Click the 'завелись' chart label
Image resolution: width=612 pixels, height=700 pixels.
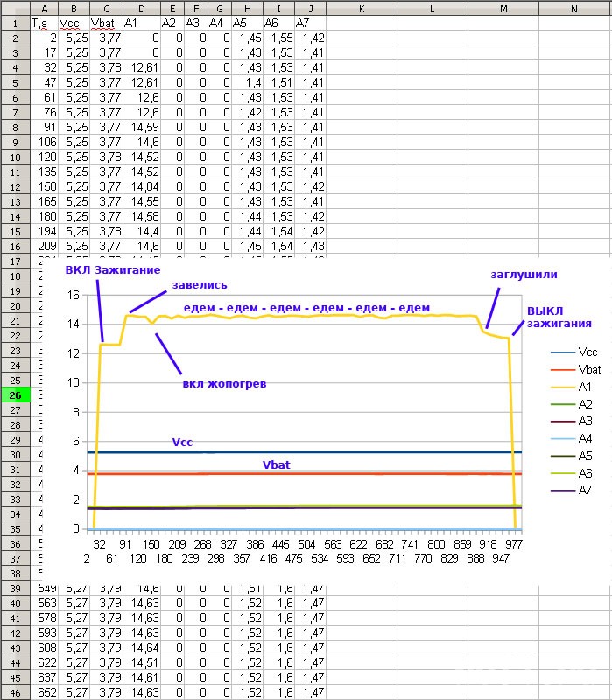(x=200, y=285)
